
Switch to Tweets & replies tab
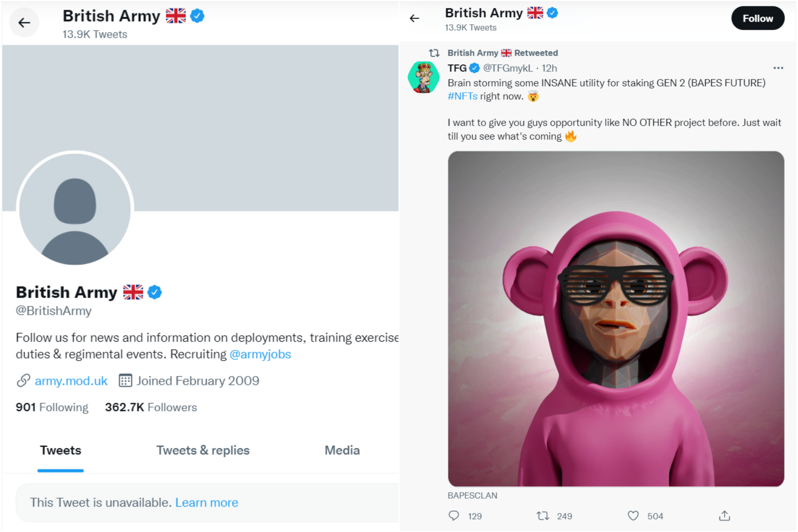(203, 450)
